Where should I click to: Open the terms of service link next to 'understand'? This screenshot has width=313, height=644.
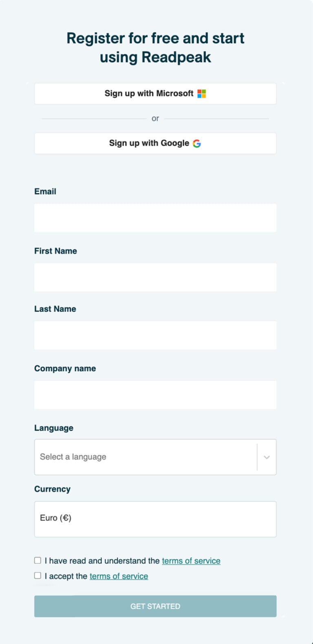191,560
